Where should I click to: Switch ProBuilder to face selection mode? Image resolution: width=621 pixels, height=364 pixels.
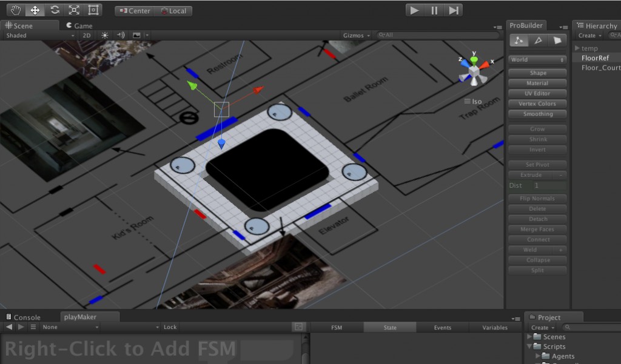[557, 41]
